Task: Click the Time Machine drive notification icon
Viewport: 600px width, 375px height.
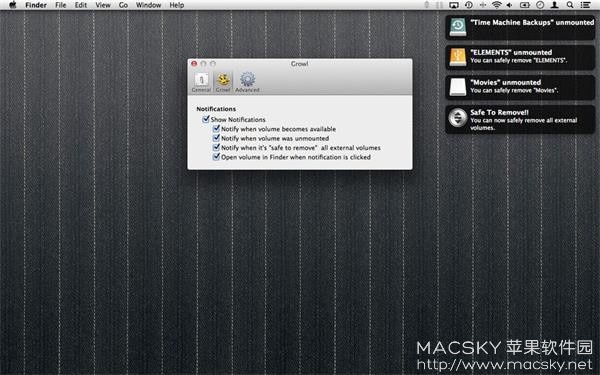Action: (x=458, y=27)
